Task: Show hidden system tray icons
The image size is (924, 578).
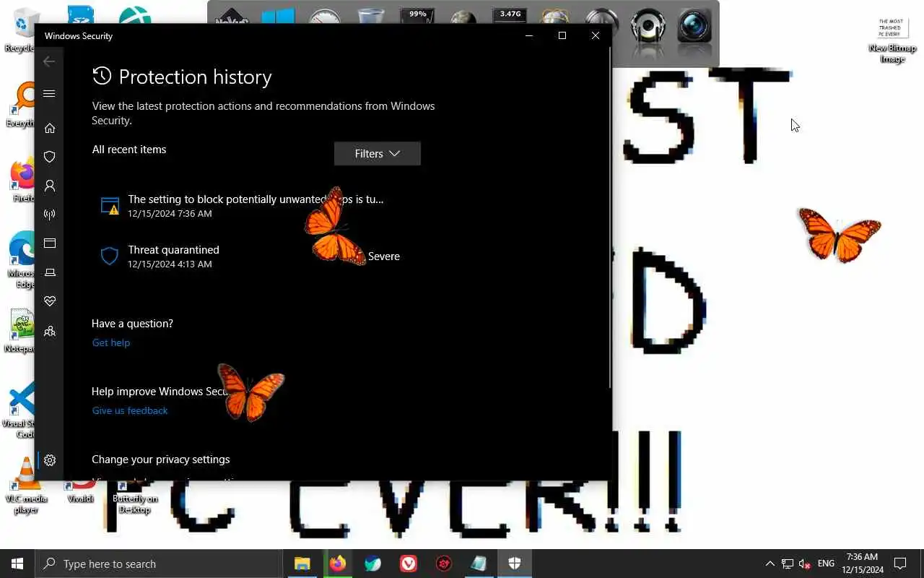Action: pyautogui.click(x=770, y=564)
